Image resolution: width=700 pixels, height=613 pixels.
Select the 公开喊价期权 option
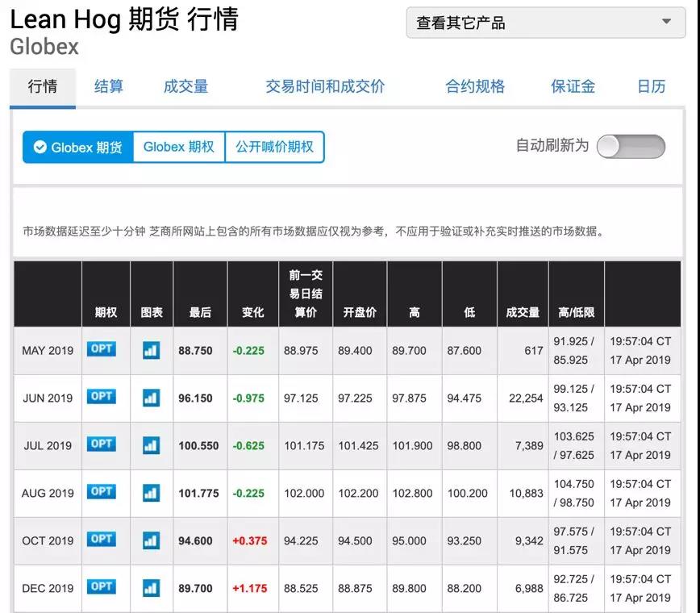pyautogui.click(x=274, y=147)
